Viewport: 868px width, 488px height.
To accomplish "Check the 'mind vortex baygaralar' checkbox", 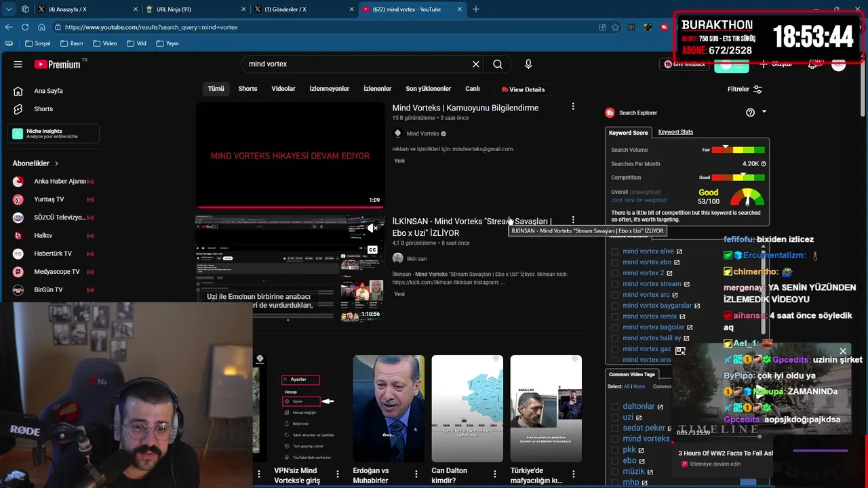I will tap(615, 306).
